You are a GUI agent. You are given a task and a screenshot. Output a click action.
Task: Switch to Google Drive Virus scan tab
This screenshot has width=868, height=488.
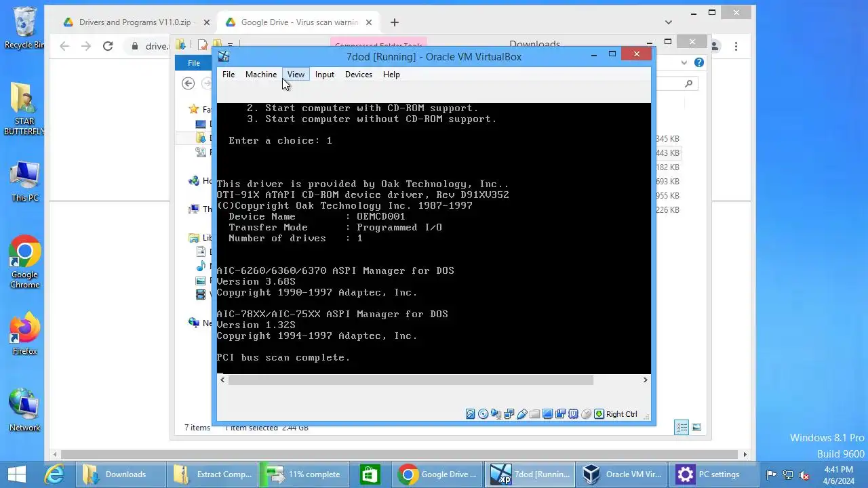tap(299, 22)
